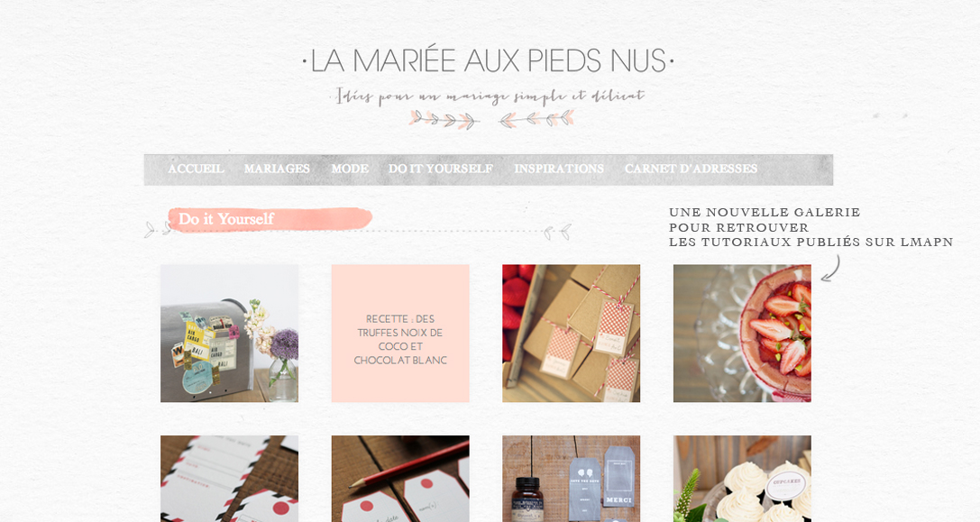Click the leafy arrow ornament under the tagline
Viewport: 980px width, 522px height.
click(x=492, y=119)
